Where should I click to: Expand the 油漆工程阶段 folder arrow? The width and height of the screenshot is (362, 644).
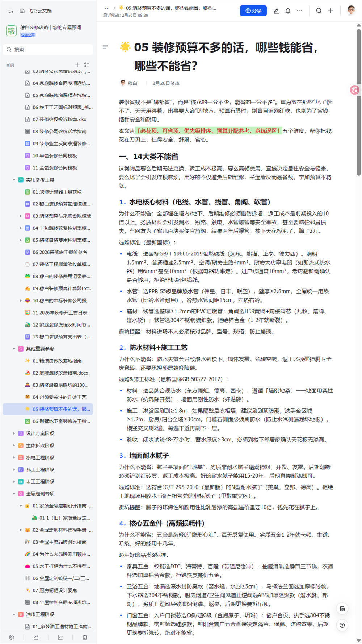click(x=14, y=614)
